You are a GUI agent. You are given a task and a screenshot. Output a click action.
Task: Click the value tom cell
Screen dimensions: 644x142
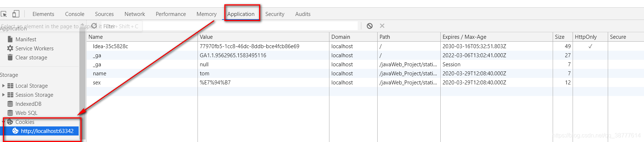(x=263, y=74)
